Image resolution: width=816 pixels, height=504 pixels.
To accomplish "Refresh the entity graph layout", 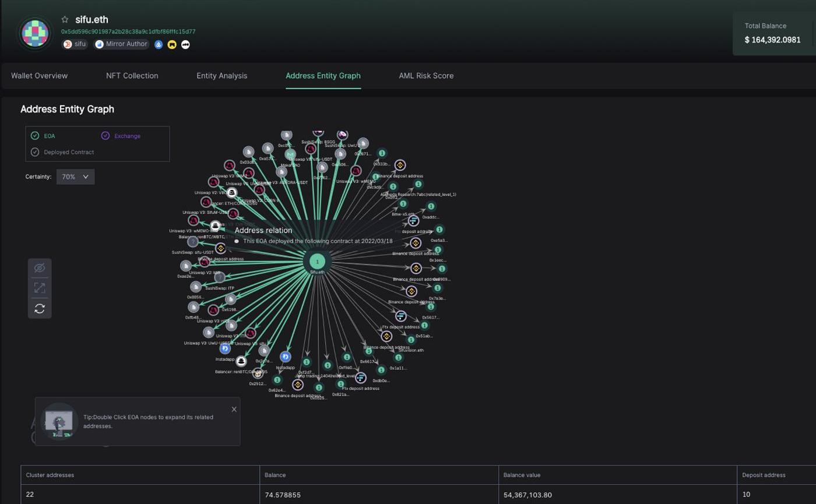I will tap(40, 309).
